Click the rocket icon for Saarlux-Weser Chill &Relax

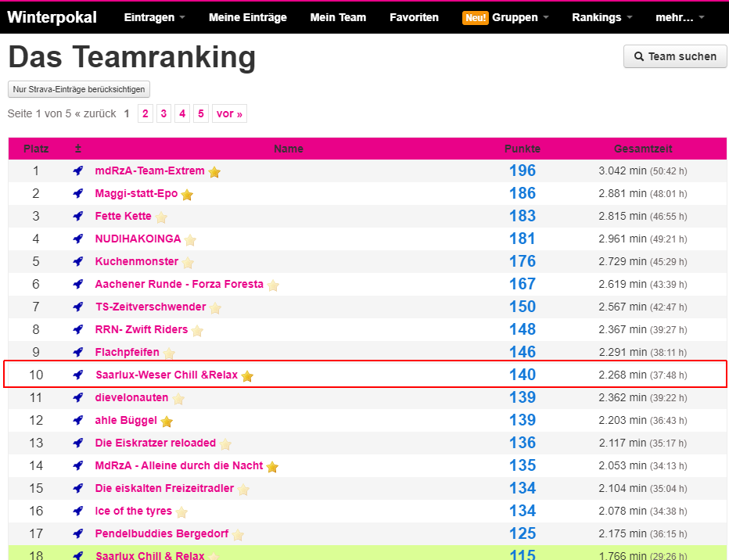coord(78,375)
